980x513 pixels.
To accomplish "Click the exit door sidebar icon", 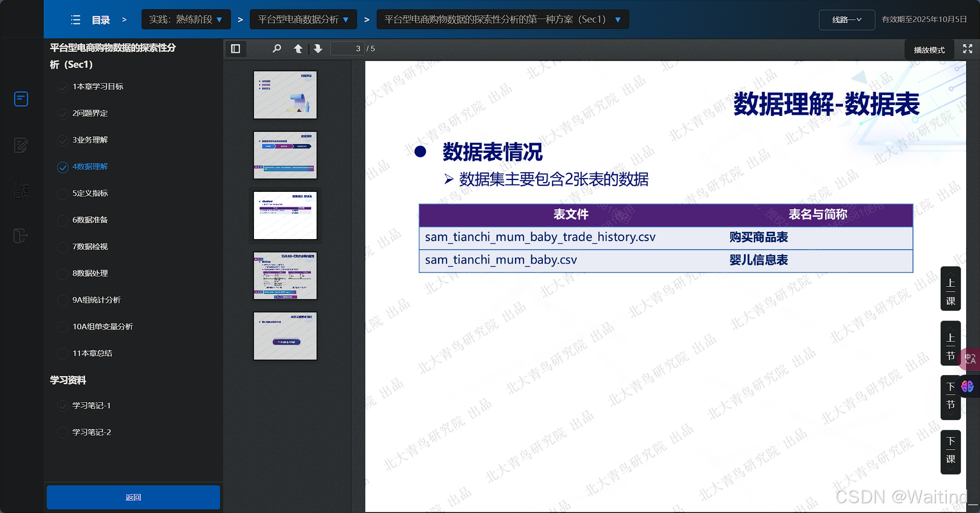I will point(20,236).
